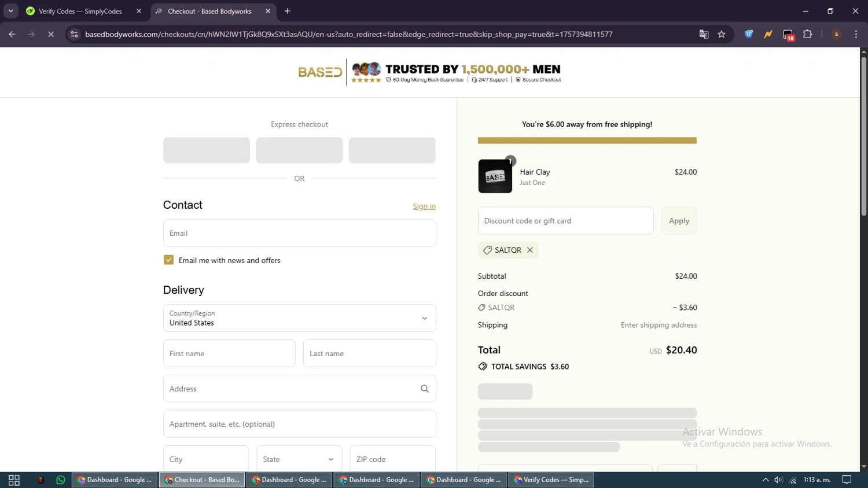Screen dimensions: 868x488
Task: Click the free shipping progress bar
Action: [587, 141]
